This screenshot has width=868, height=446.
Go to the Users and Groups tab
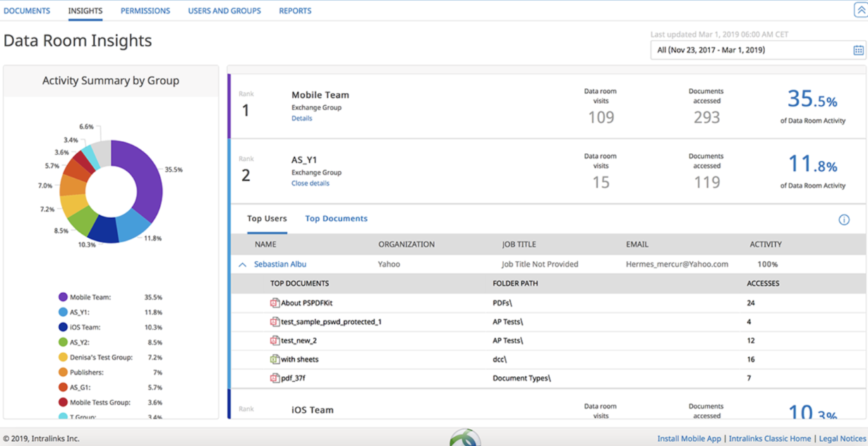[224, 11]
